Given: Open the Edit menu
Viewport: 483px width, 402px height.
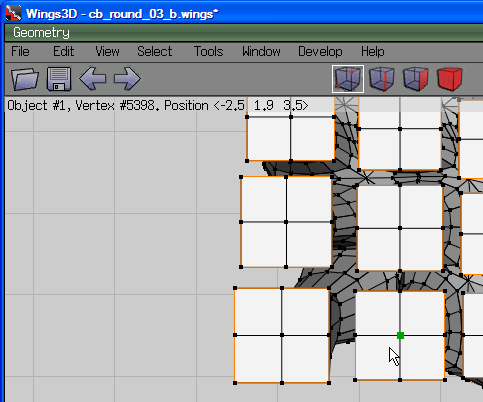Looking at the screenshot, I should click(x=64, y=52).
